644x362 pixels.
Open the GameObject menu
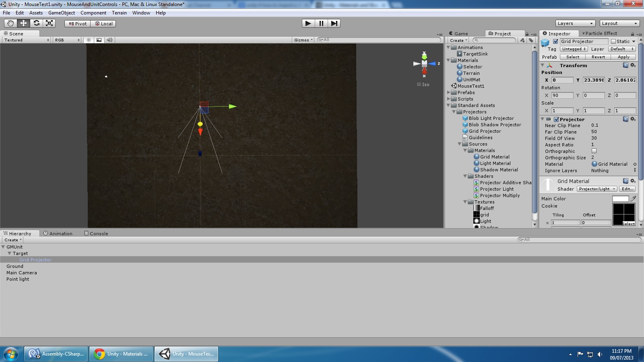coord(61,12)
